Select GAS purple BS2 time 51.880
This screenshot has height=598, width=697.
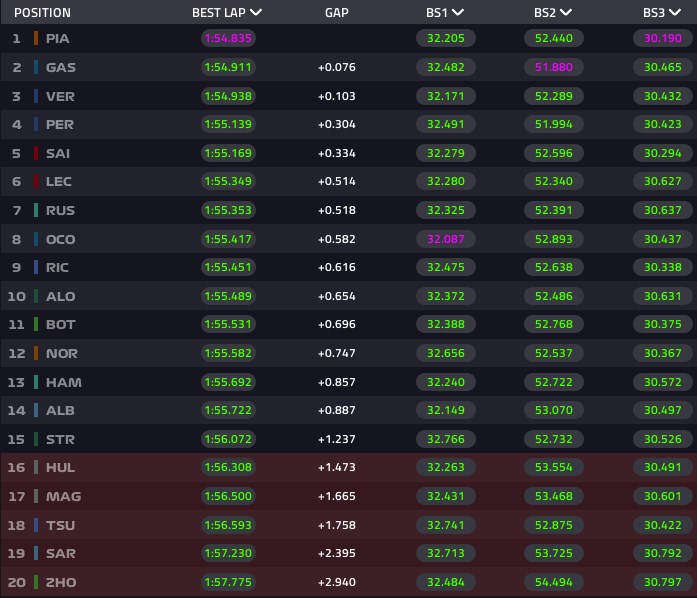click(x=553, y=67)
